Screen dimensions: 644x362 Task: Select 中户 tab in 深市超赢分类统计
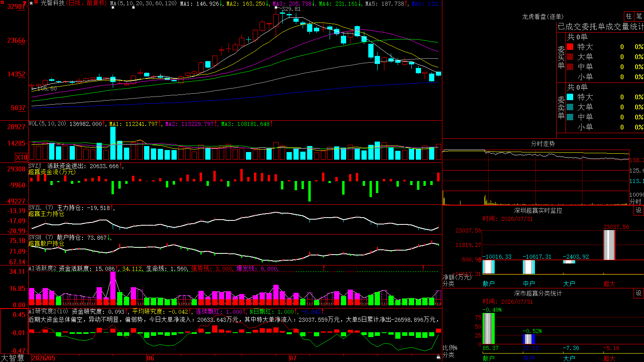(529, 358)
